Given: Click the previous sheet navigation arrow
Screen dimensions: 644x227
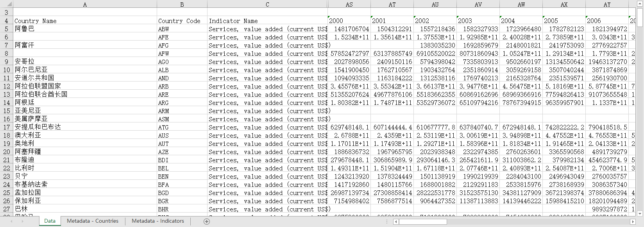Looking at the screenshot, I should tap(11, 221).
